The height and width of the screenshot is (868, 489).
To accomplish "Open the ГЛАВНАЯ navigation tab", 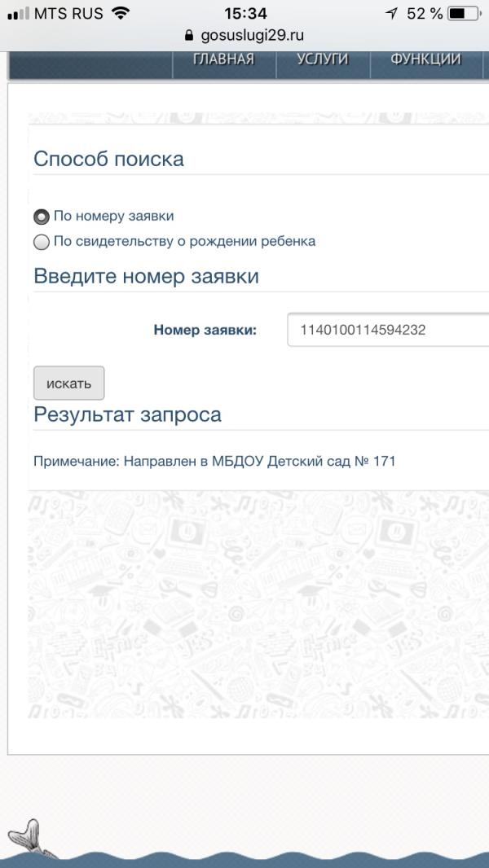I will 225,58.
